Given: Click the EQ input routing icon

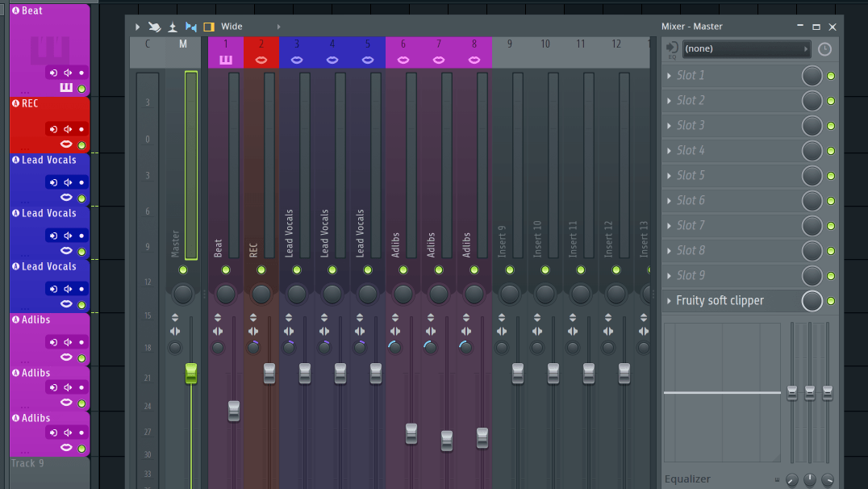Looking at the screenshot, I should coord(671,49).
